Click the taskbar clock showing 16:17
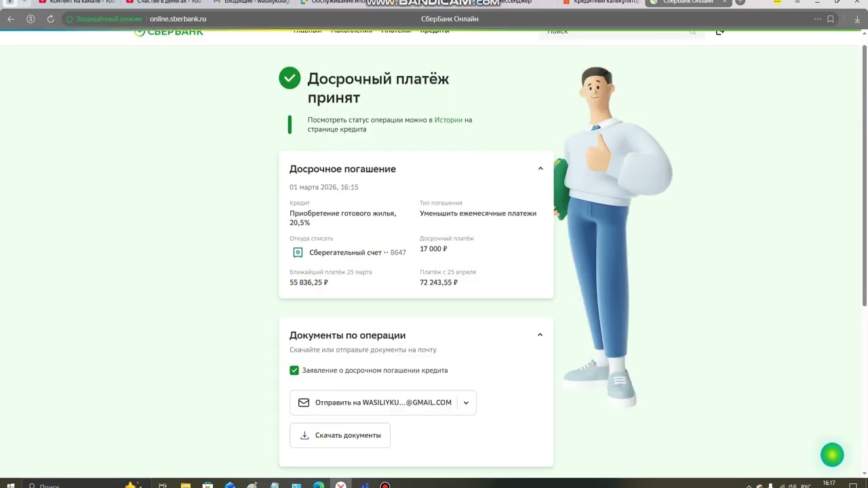This screenshot has height=488, width=868. (829, 484)
